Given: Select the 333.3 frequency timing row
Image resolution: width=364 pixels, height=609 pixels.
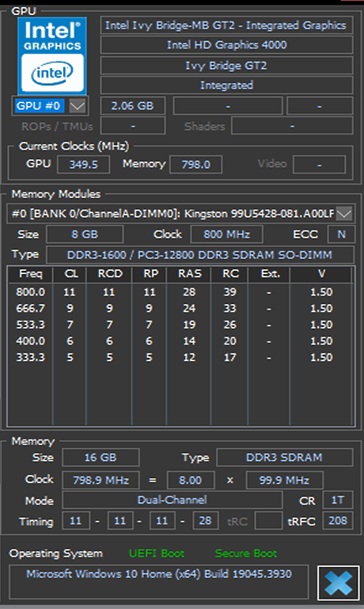Looking at the screenshot, I should coord(180,357).
